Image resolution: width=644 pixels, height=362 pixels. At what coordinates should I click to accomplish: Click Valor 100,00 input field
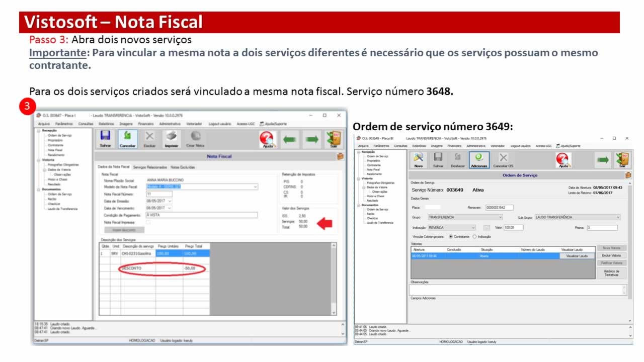click(x=514, y=228)
